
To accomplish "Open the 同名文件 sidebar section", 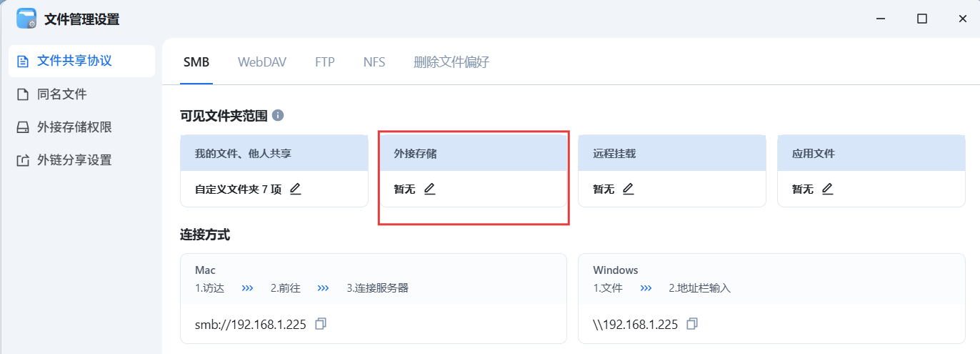I will click(x=81, y=94).
